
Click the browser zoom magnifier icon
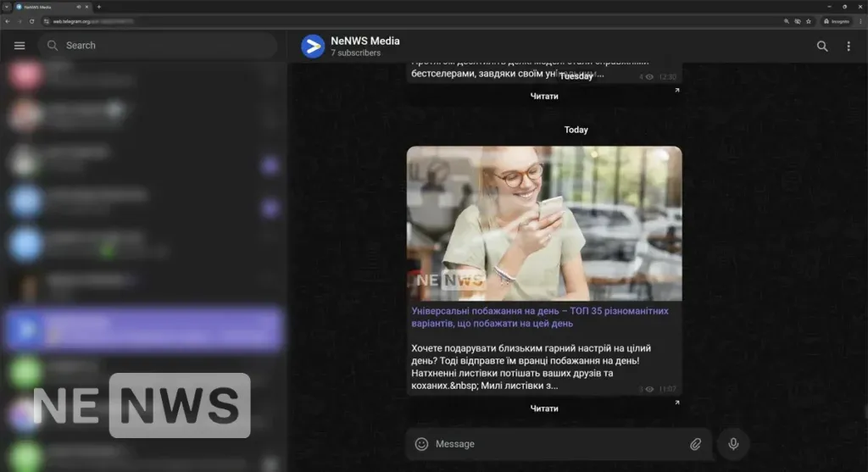pyautogui.click(x=786, y=21)
